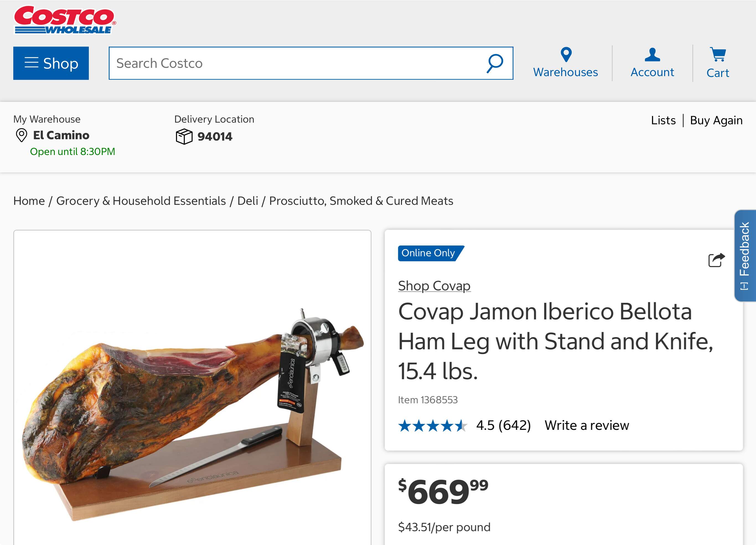This screenshot has height=545, width=756.
Task: Click the delivery location box icon
Action: pyautogui.click(x=184, y=137)
